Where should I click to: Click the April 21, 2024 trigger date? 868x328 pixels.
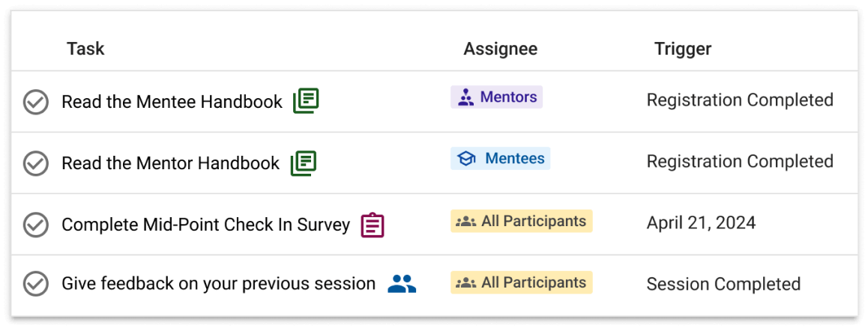point(701,223)
